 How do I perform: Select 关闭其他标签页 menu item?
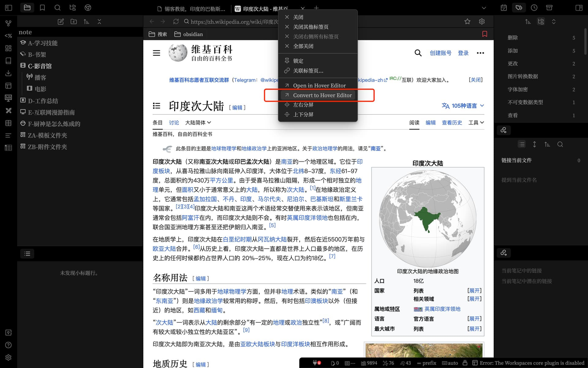click(x=318, y=27)
